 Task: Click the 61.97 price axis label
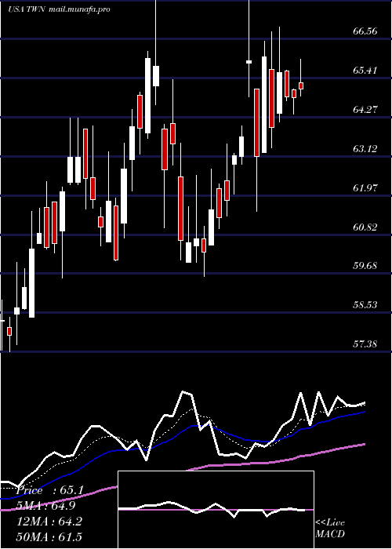(365, 187)
